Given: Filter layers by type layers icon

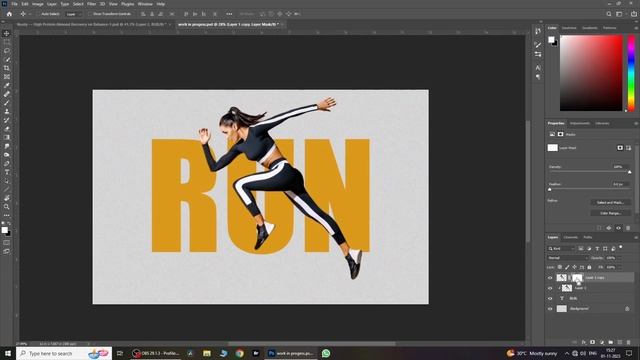Looking at the screenshot, I should [597, 248].
